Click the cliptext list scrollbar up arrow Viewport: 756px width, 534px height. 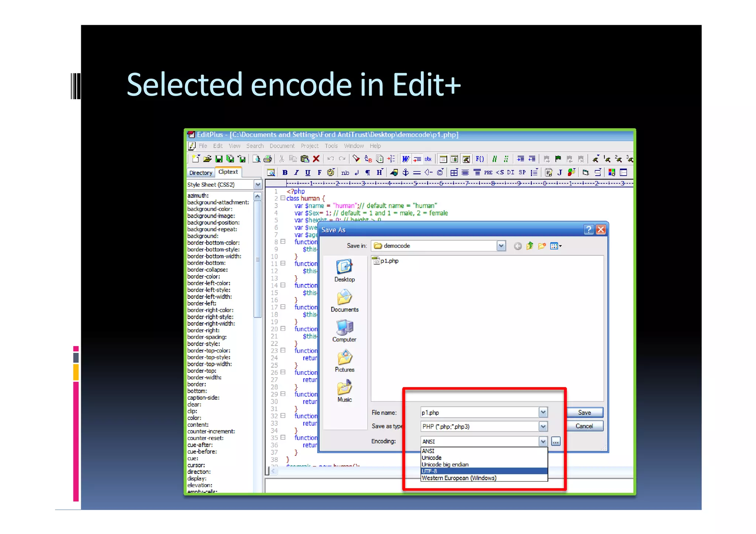point(258,197)
